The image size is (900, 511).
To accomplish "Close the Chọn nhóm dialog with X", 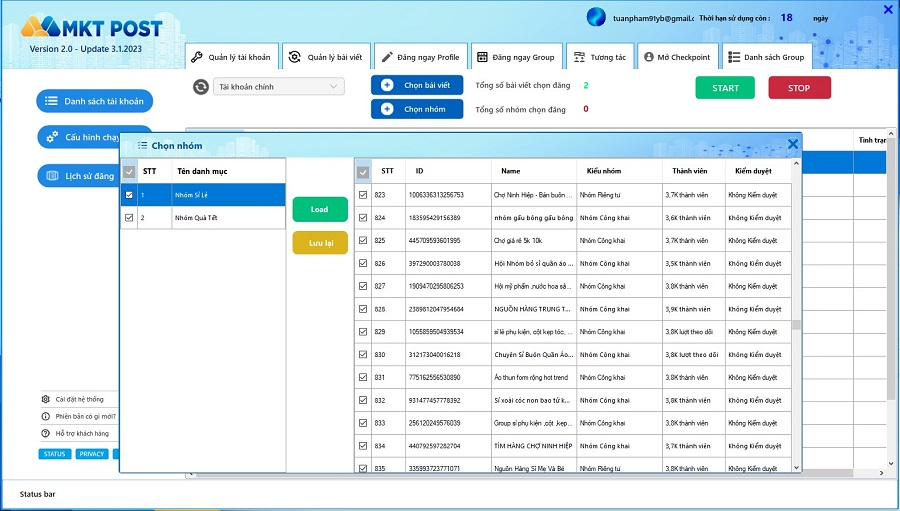I will click(793, 144).
